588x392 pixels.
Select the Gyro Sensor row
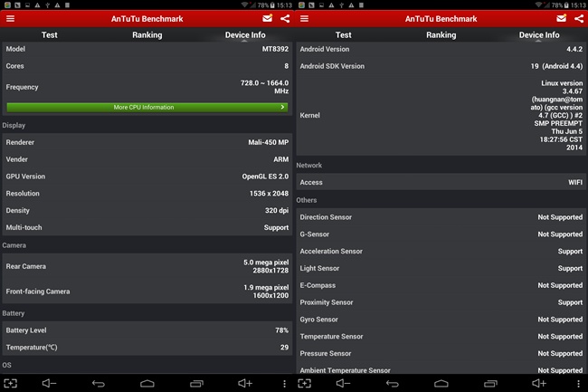pyautogui.click(x=441, y=320)
